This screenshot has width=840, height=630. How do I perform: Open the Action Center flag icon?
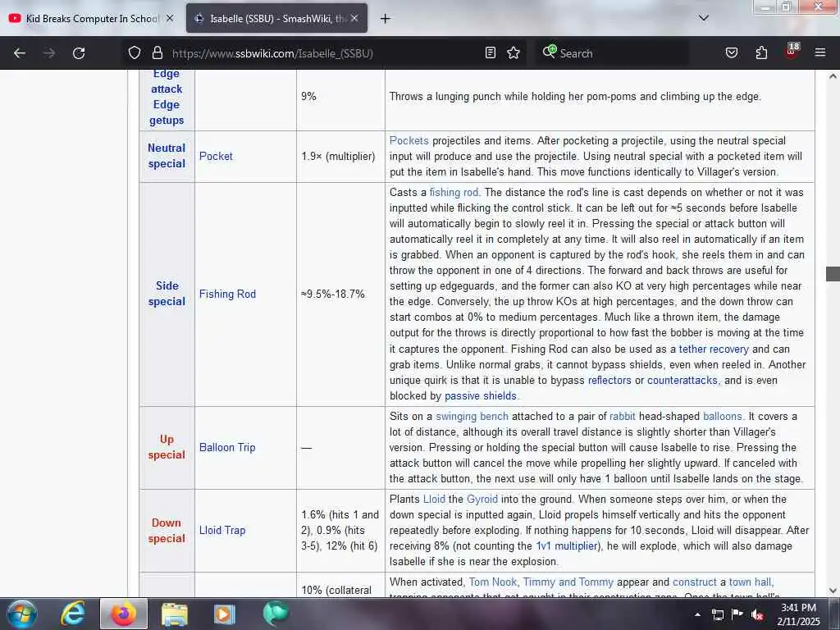(x=737, y=614)
